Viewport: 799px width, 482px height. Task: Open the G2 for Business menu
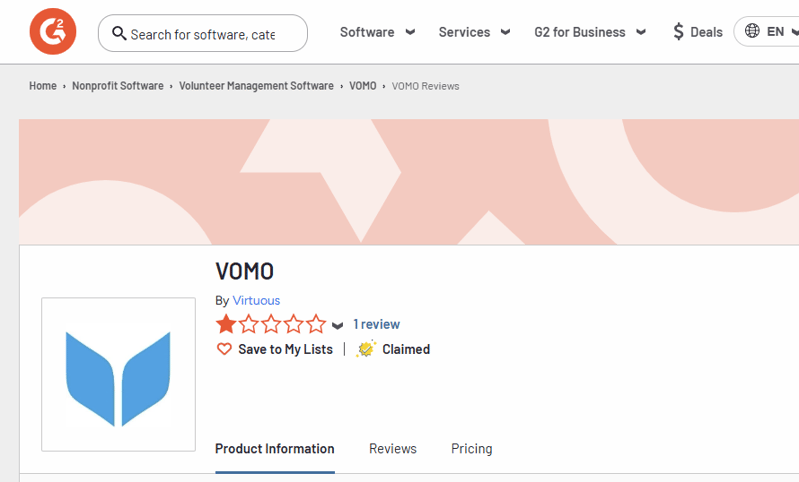[x=580, y=32]
